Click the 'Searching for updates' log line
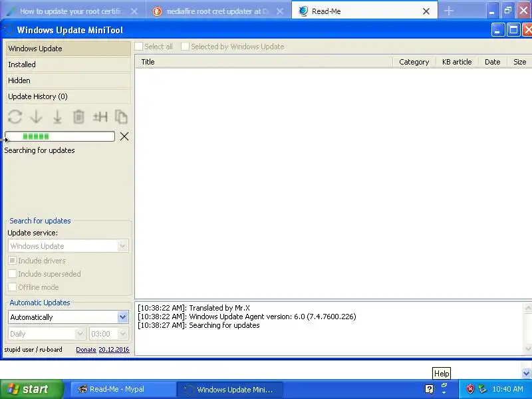Screen dimensions: 532x399 [198, 325]
